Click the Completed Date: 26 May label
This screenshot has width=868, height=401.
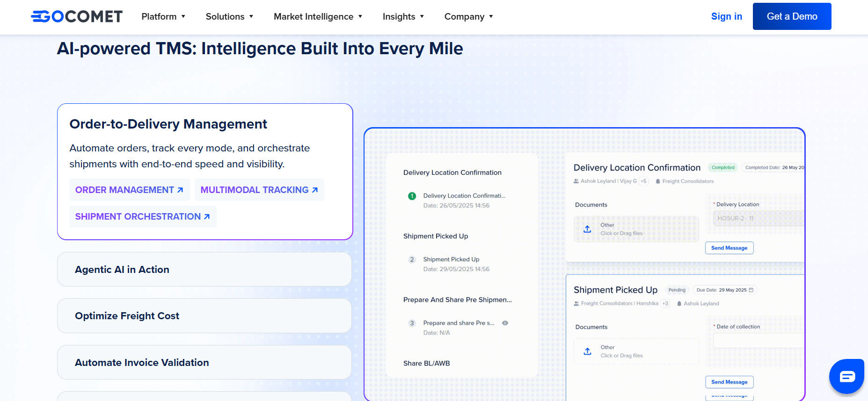[774, 168]
